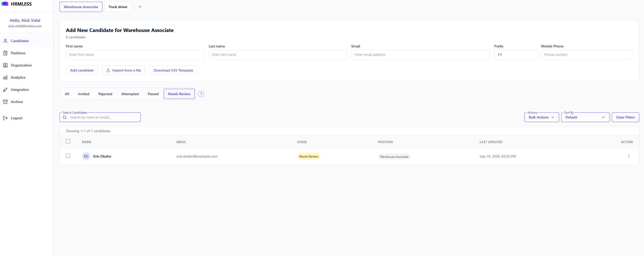Go to Organization in the sidebar

25,65
